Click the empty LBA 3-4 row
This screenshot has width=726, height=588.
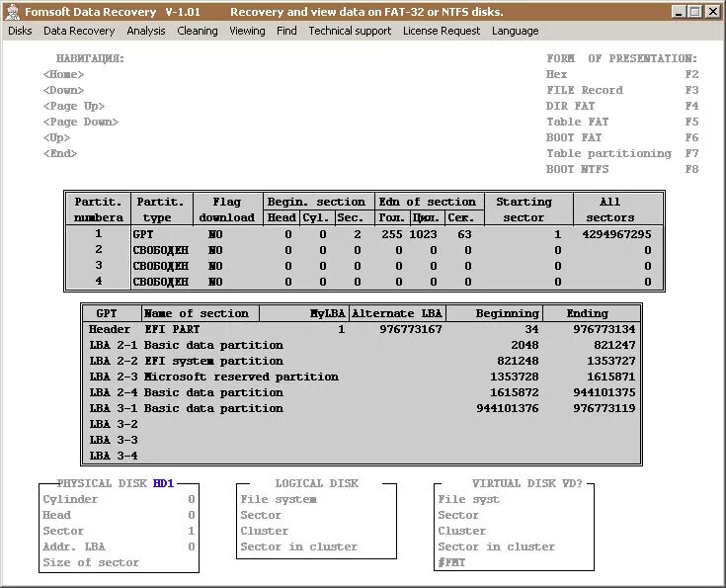[362, 456]
